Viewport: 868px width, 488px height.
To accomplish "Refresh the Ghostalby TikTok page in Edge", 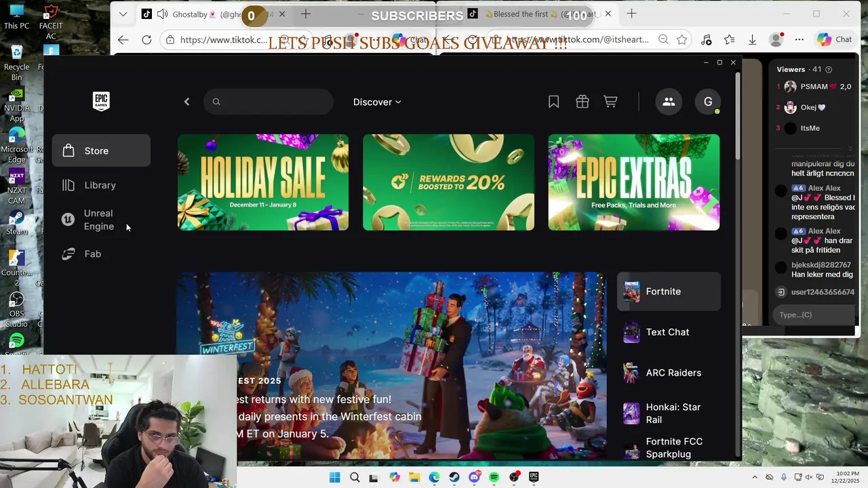I will point(146,40).
